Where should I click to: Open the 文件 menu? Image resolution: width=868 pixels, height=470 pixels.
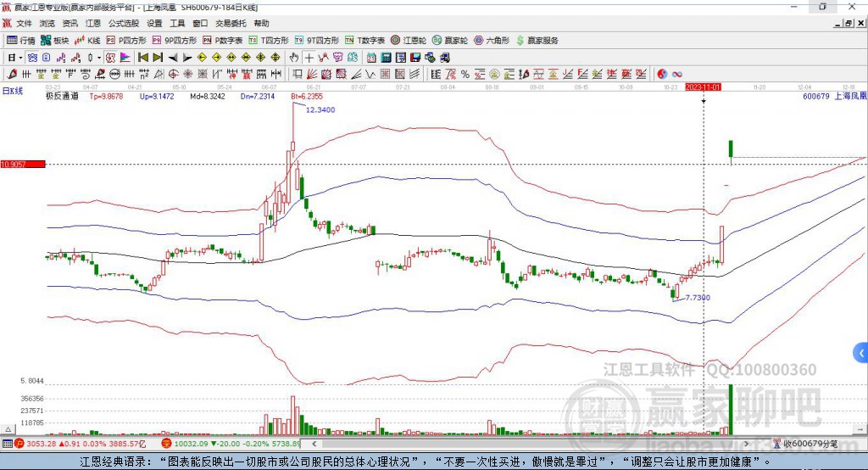[x=24, y=23]
